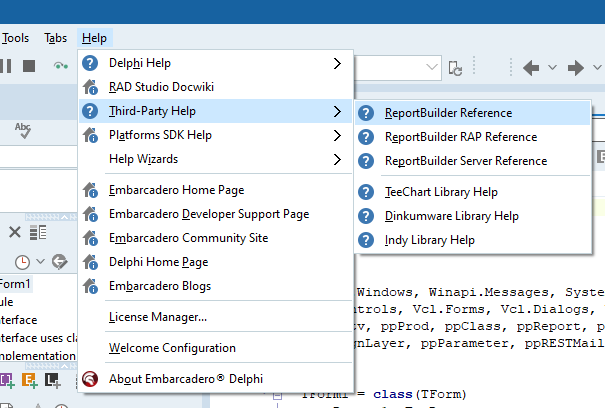The width and height of the screenshot is (605, 408).
Task: Click the X delete icon in left panel
Action: click(x=15, y=232)
